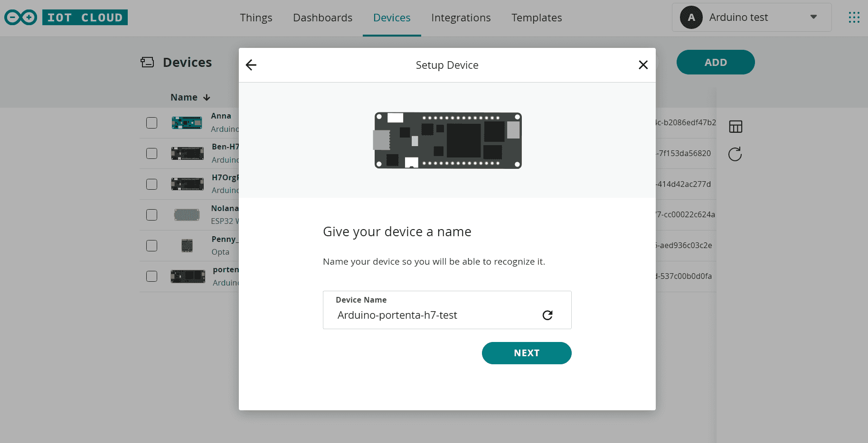Tick the Ben-H7 device checkbox
Screen dimensions: 868x443
(x=152, y=154)
